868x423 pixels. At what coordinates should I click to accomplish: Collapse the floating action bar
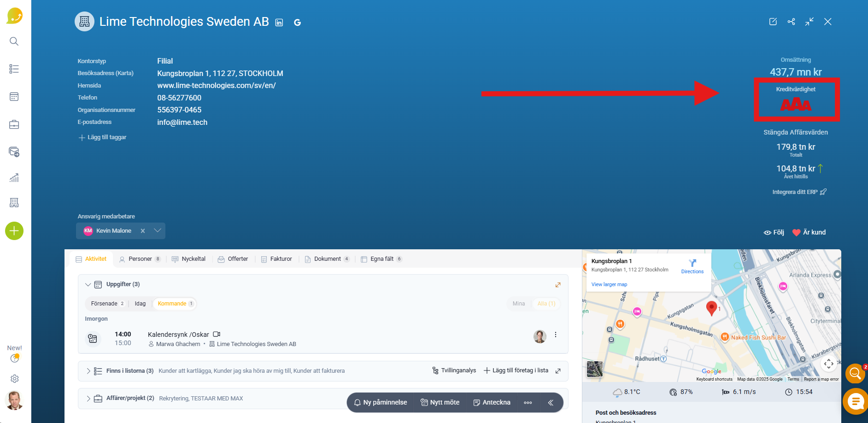click(x=551, y=403)
